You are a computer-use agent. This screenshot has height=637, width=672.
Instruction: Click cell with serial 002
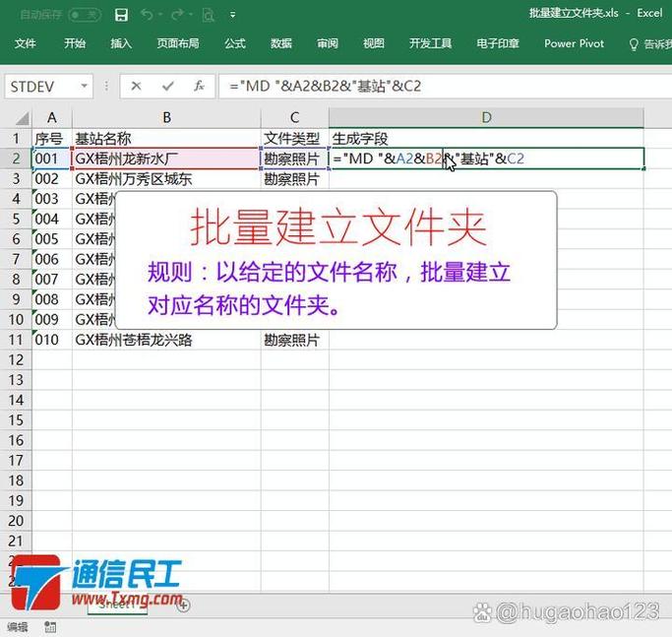coord(52,179)
